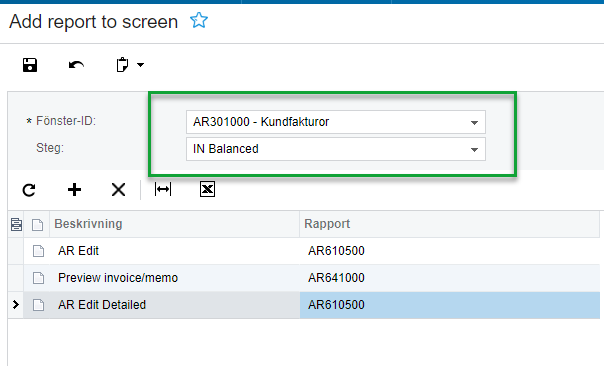Delete selected row with X icon

118,190
